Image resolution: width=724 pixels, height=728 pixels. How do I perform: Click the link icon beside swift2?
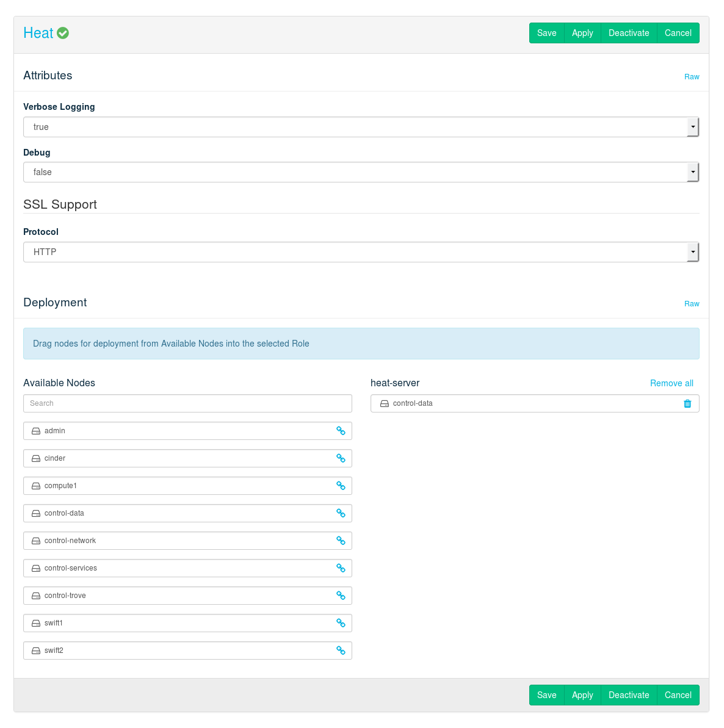point(341,651)
